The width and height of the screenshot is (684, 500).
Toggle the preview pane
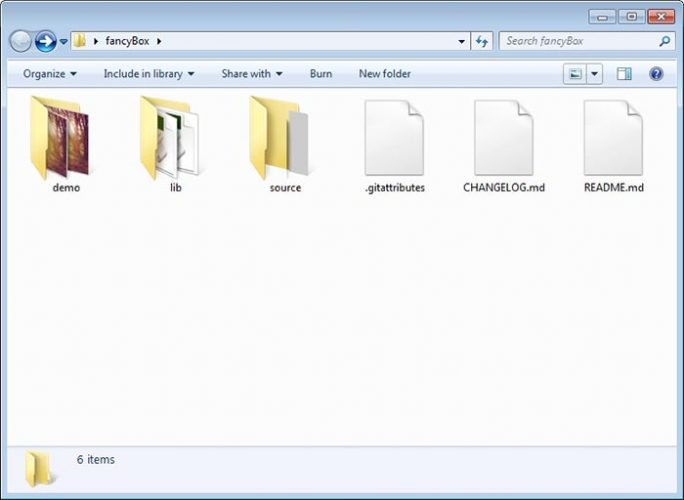624,74
